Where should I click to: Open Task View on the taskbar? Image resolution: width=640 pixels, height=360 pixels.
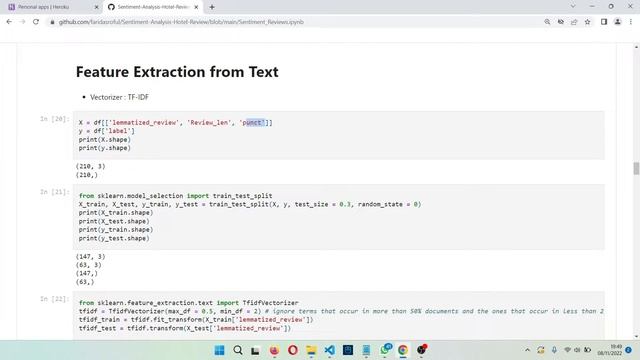coord(256,350)
